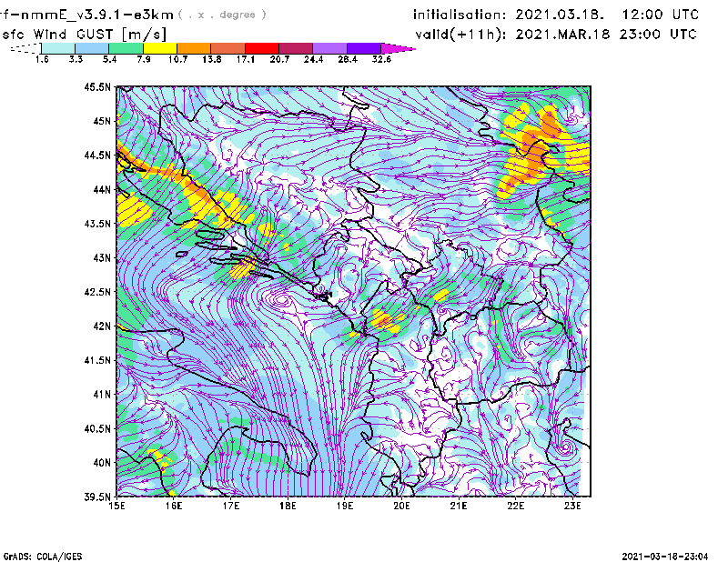Click the 40N latitude label

102,462
